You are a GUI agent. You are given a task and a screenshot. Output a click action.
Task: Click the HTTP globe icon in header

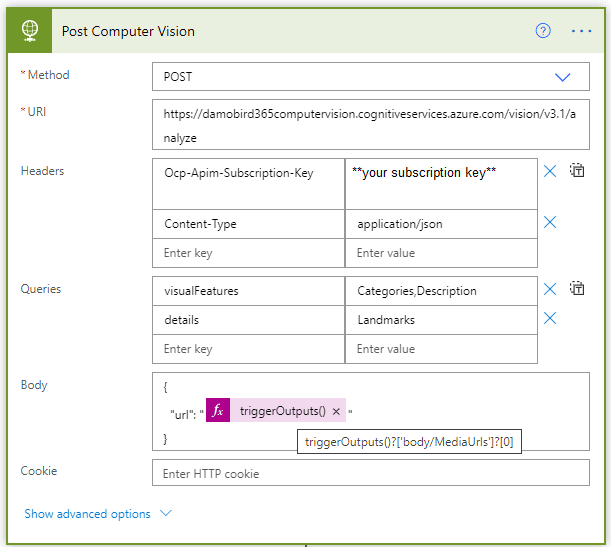tap(30, 31)
